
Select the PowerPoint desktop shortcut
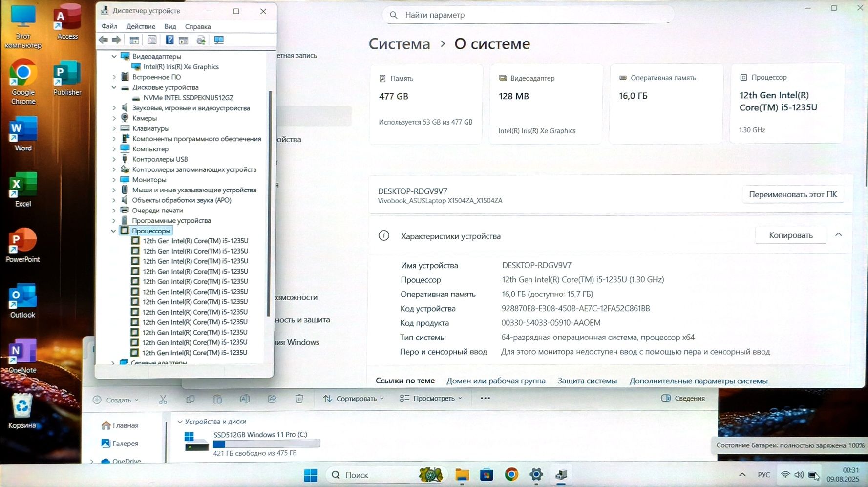tap(23, 246)
